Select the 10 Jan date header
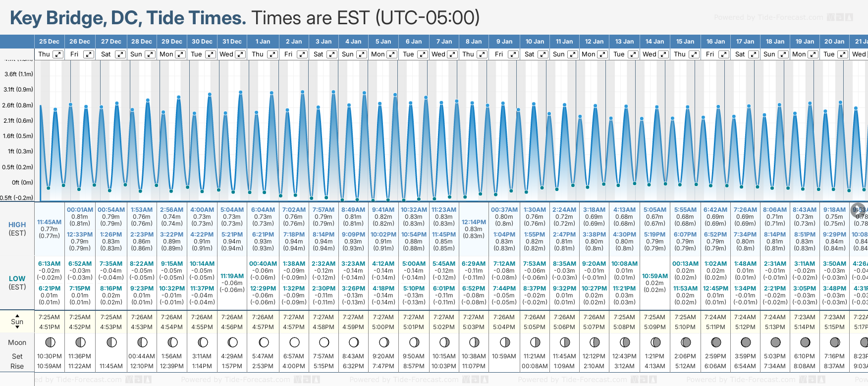868x386 pixels. (x=535, y=42)
